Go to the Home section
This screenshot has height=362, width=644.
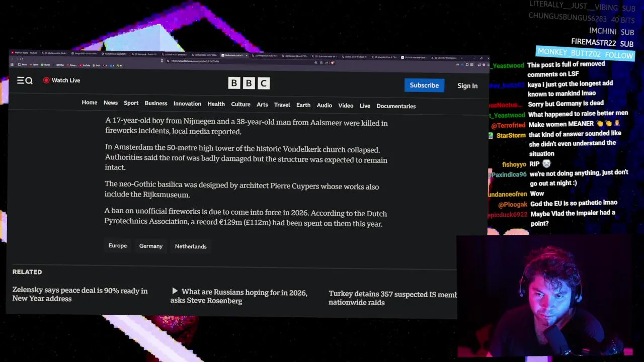pyautogui.click(x=90, y=103)
